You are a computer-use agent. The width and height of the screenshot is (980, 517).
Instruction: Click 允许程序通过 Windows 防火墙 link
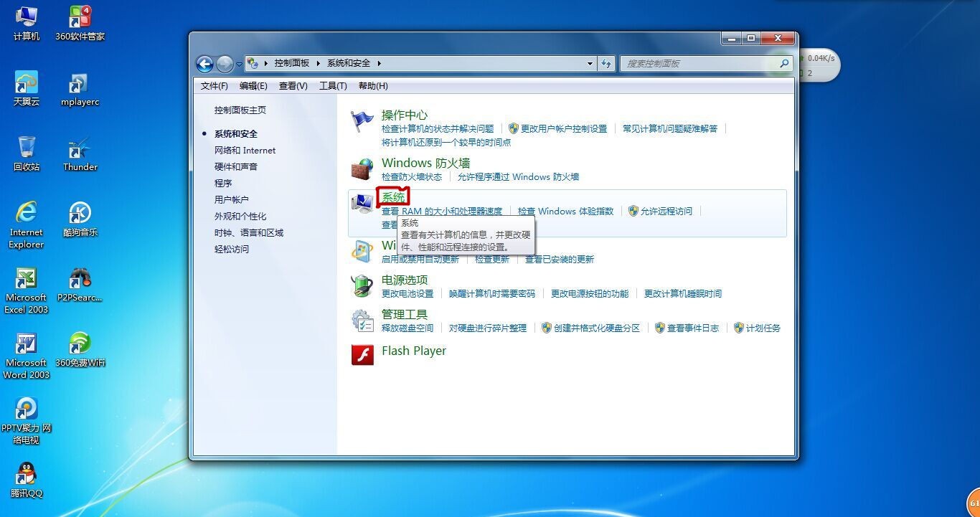click(x=518, y=177)
